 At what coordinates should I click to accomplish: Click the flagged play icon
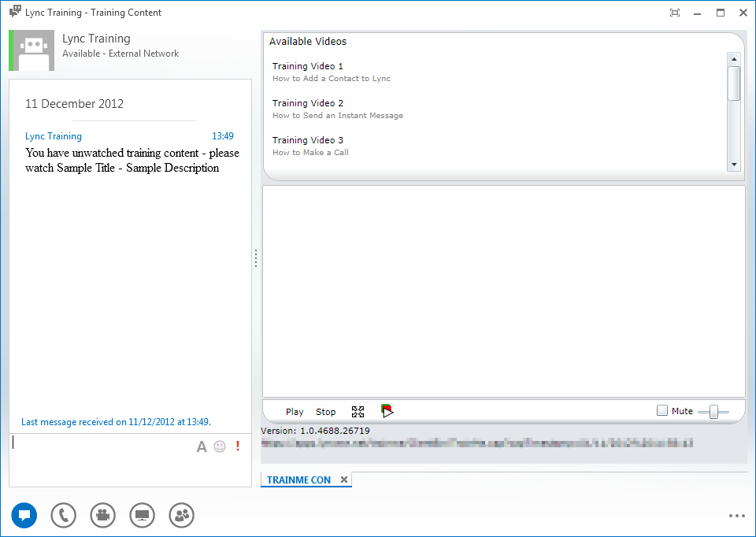click(x=387, y=411)
